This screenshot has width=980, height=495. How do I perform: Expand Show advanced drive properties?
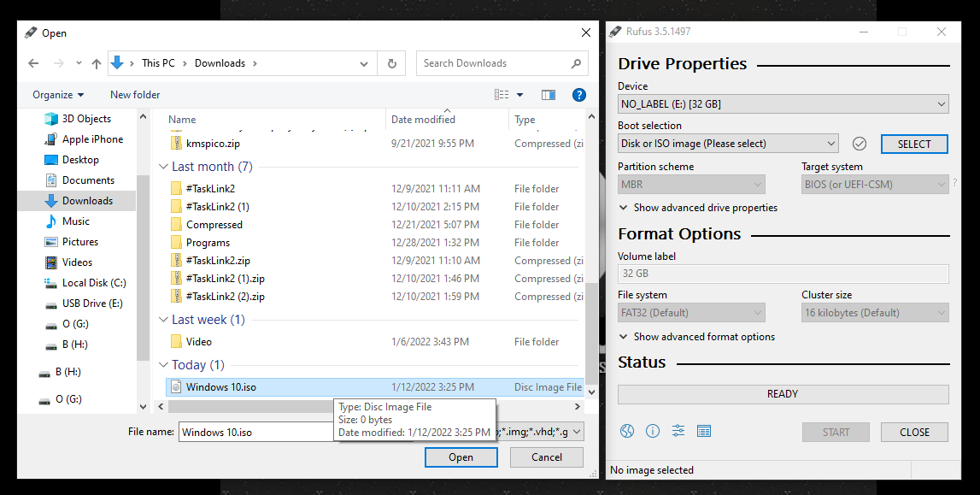(x=697, y=208)
